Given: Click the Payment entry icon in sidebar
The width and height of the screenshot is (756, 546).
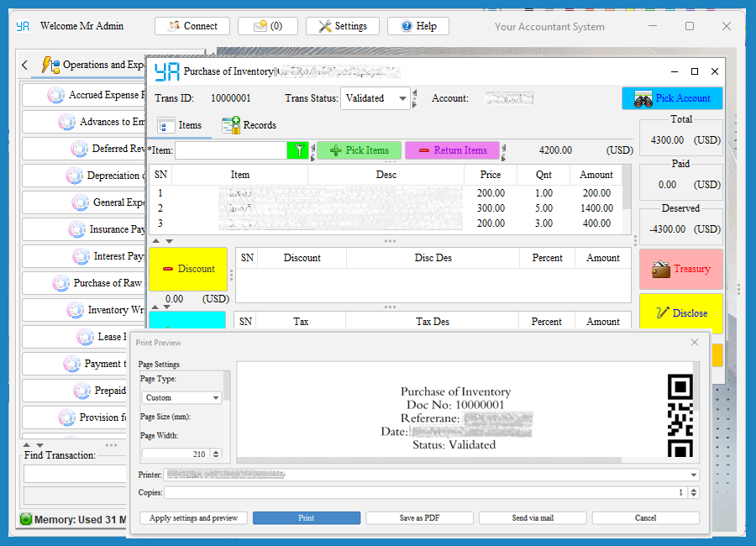Looking at the screenshot, I should 72,364.
